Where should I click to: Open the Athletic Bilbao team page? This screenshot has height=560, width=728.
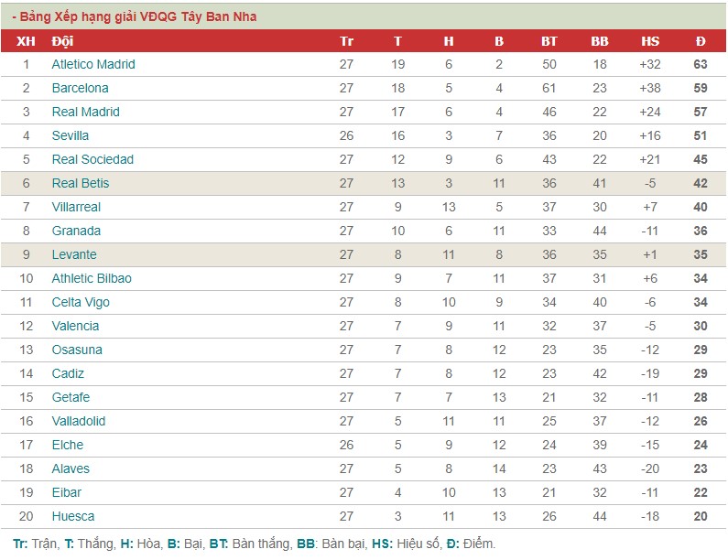pos(92,278)
